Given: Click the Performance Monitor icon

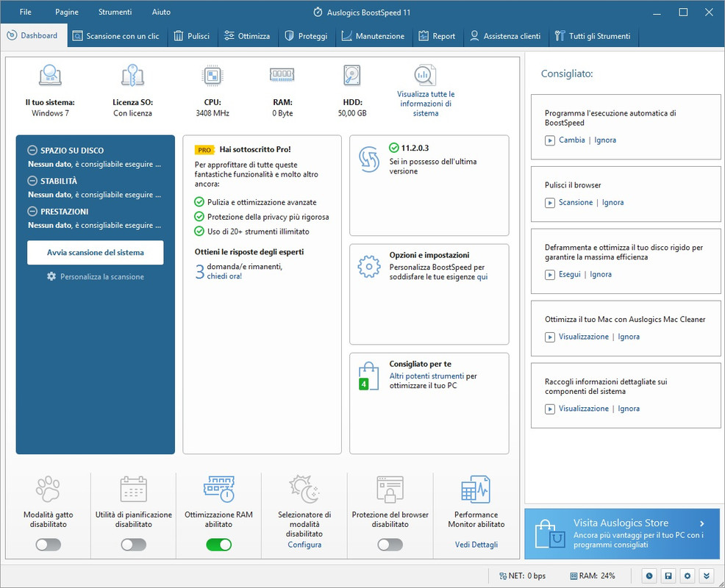Looking at the screenshot, I should coord(476,489).
